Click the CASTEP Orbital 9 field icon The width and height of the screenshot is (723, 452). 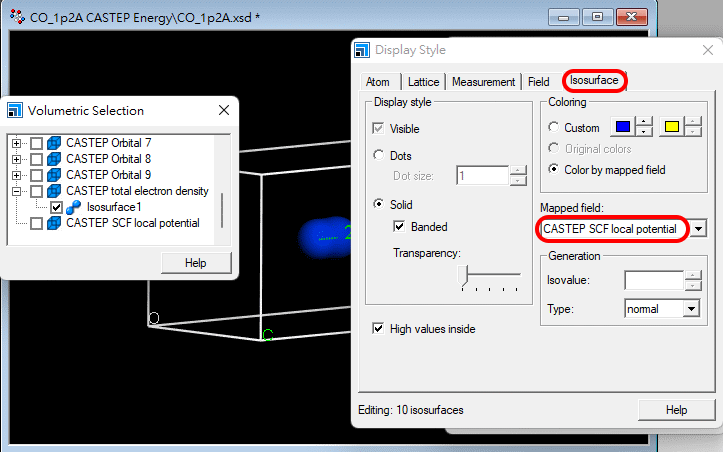click(54, 175)
